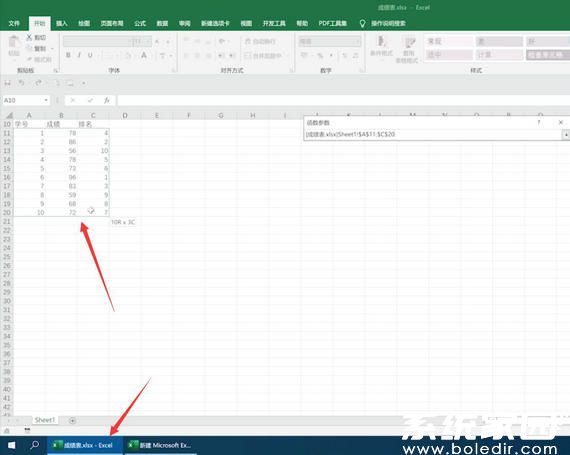Click the Save icon in quick access toolbar
Viewport: 570px width, 455px height.
coord(7,83)
